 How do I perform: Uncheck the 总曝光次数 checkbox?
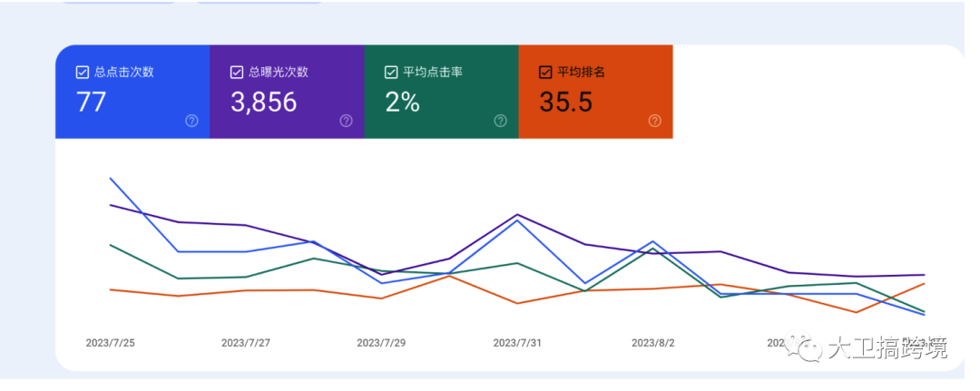[236, 73]
